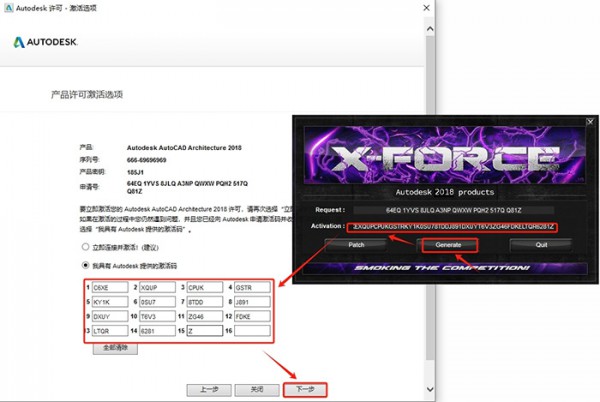Click the Generate button in X-Force window
Screen dimensions: 600x402
tap(448, 245)
